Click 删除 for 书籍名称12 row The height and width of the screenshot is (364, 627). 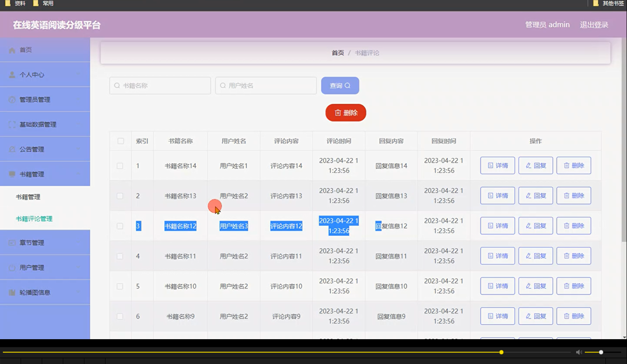click(x=574, y=226)
